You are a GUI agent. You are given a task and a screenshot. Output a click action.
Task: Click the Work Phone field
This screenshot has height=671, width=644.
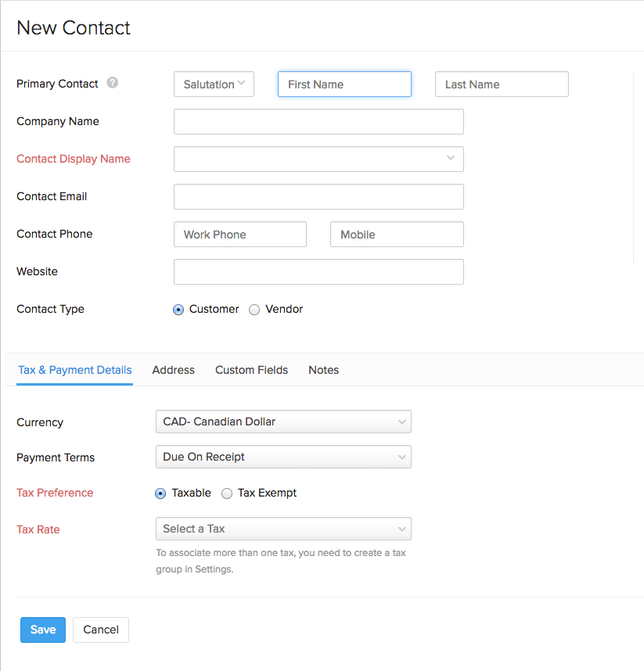(239, 234)
